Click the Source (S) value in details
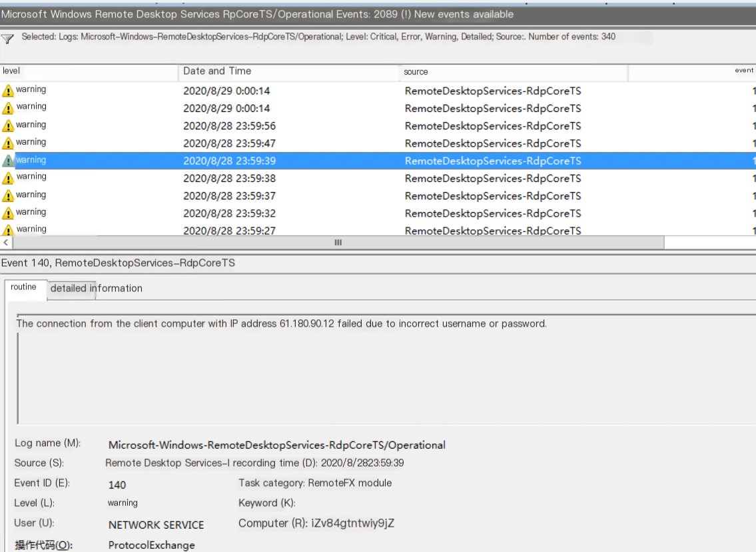 pos(167,463)
